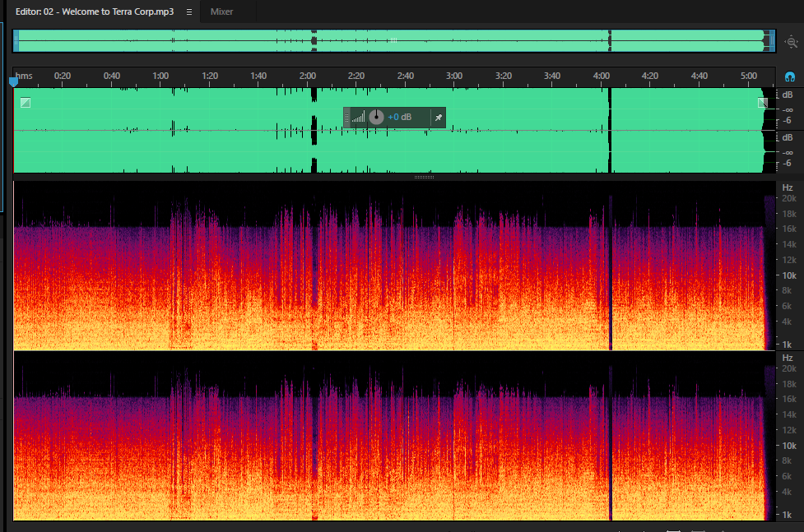This screenshot has height=532, width=804.
Task: Switch to the Mixer tab
Action: (221, 12)
